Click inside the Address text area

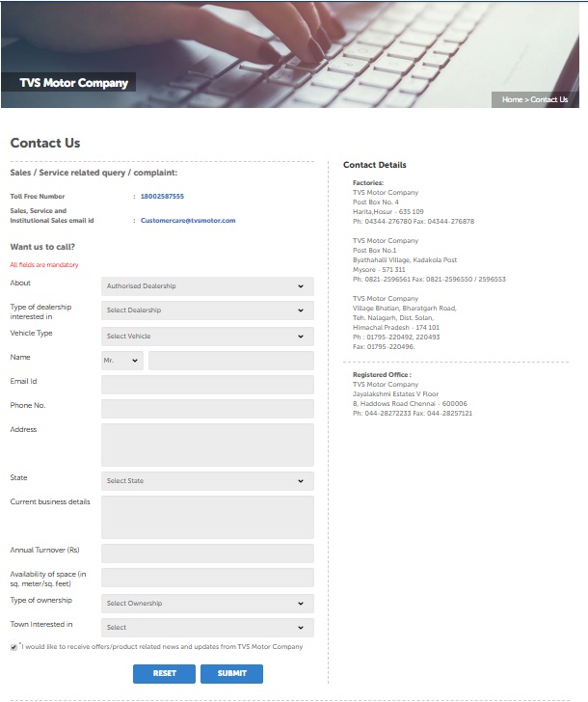pyautogui.click(x=207, y=445)
